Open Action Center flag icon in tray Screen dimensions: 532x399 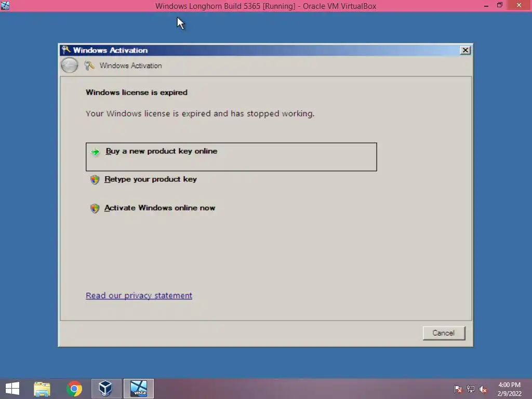(x=458, y=389)
